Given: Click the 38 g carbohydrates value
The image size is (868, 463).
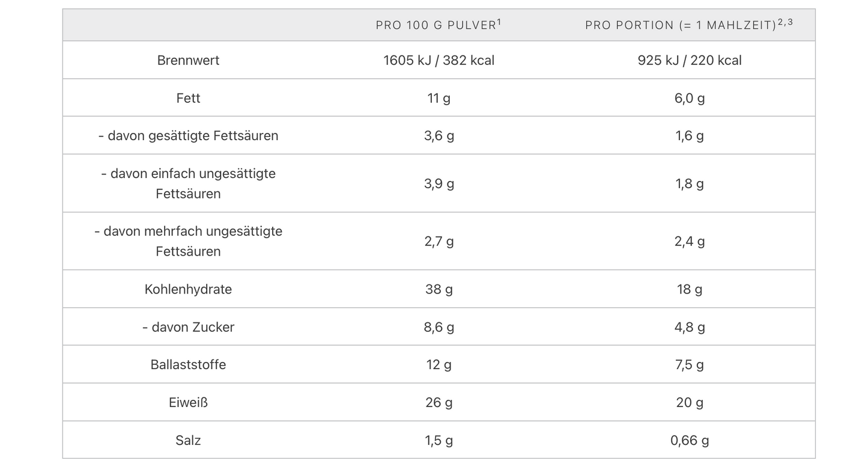Looking at the screenshot, I should 439,289.
